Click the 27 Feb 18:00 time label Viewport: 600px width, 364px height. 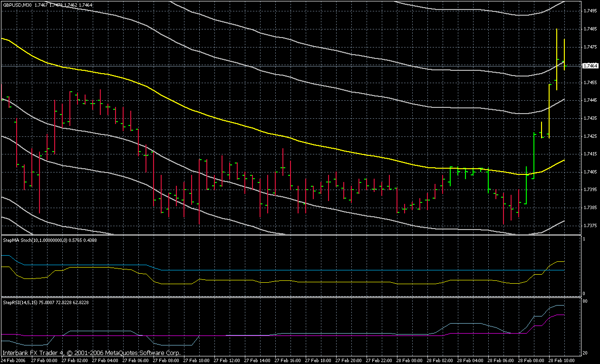coord(318,361)
